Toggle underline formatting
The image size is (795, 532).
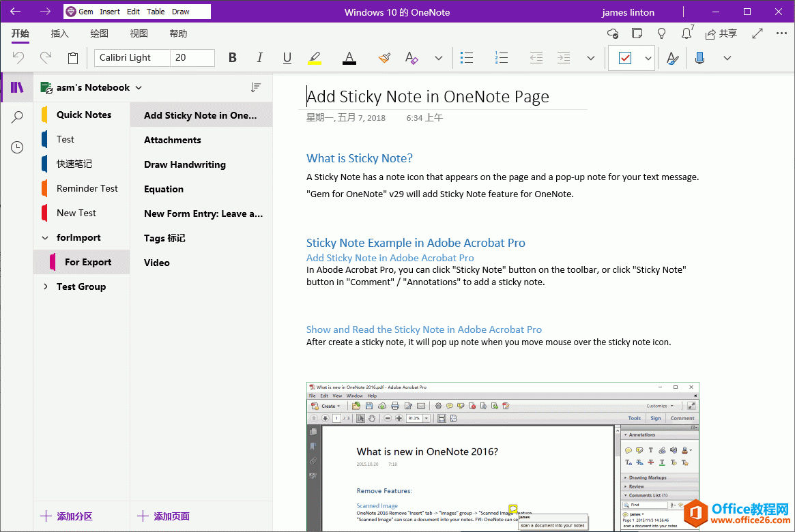(287, 58)
